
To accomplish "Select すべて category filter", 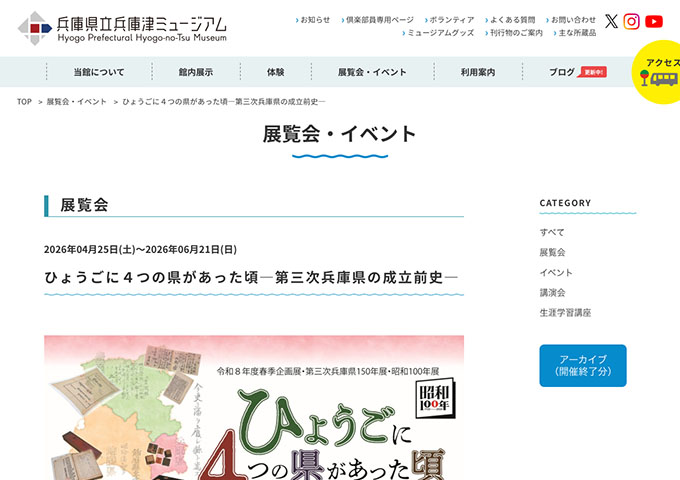I will coord(552,232).
